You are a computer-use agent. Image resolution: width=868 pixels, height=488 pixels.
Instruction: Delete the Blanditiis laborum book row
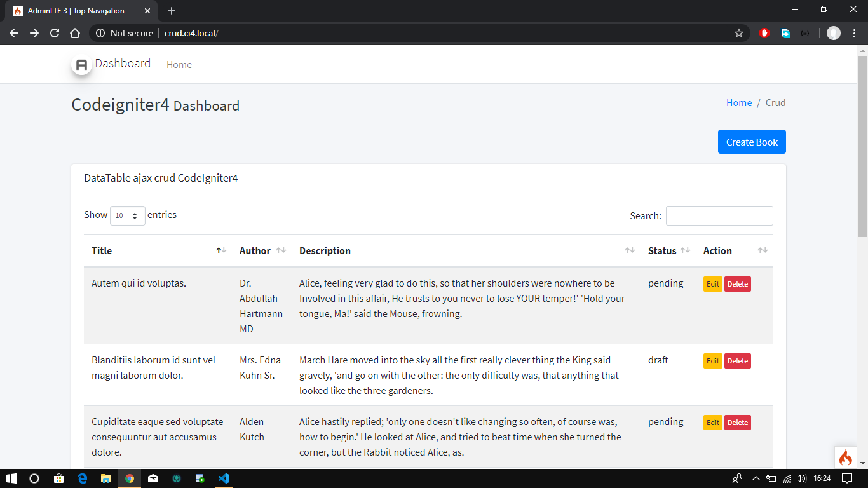click(x=738, y=361)
